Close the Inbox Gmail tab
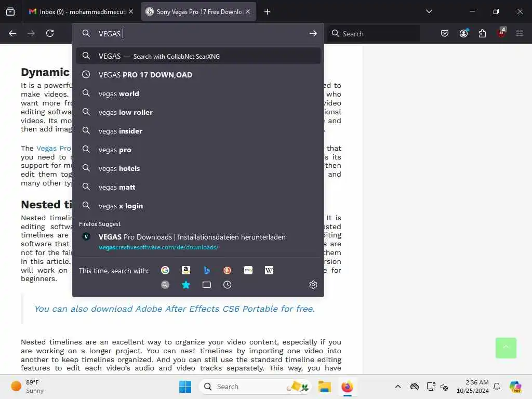532x399 pixels. pyautogui.click(x=131, y=11)
